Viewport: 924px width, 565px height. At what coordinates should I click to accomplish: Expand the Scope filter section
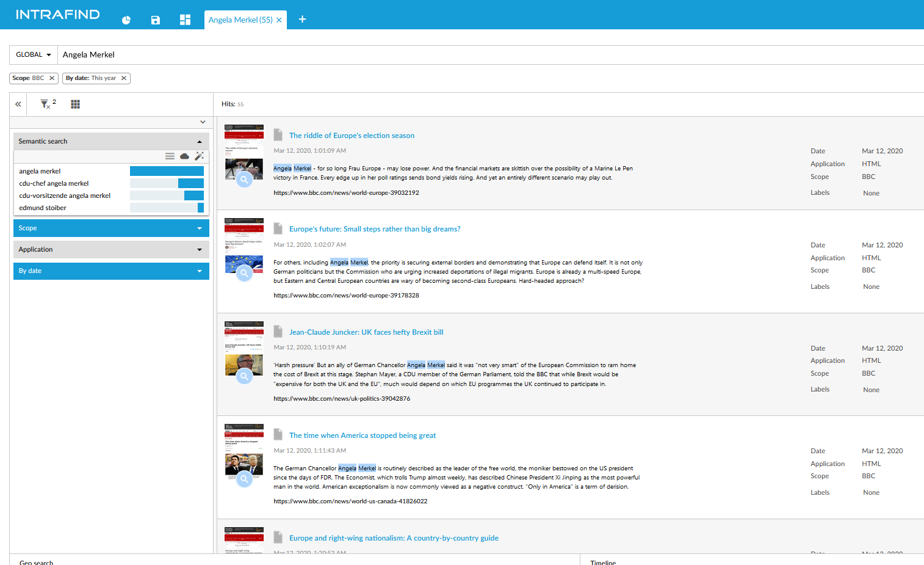coord(111,228)
